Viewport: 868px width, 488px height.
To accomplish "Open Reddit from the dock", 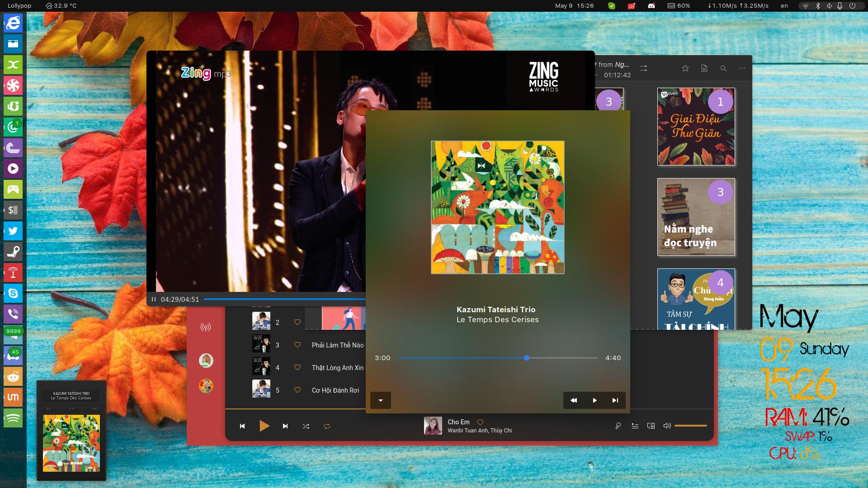I will point(13,376).
